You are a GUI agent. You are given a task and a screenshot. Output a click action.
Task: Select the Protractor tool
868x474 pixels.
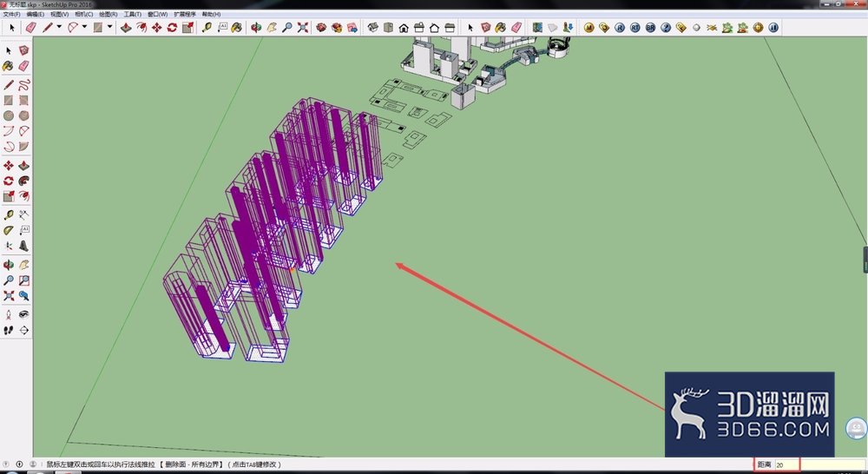[x=9, y=230]
